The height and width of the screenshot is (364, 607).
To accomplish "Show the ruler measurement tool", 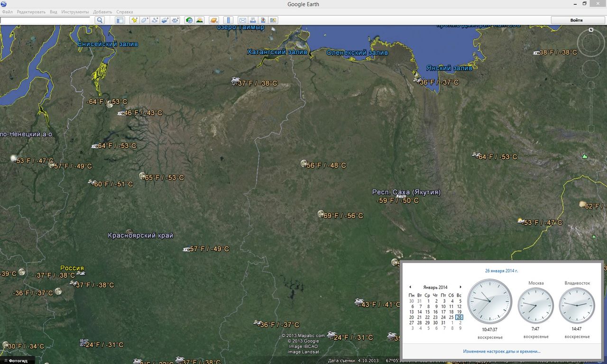I will tap(228, 20).
